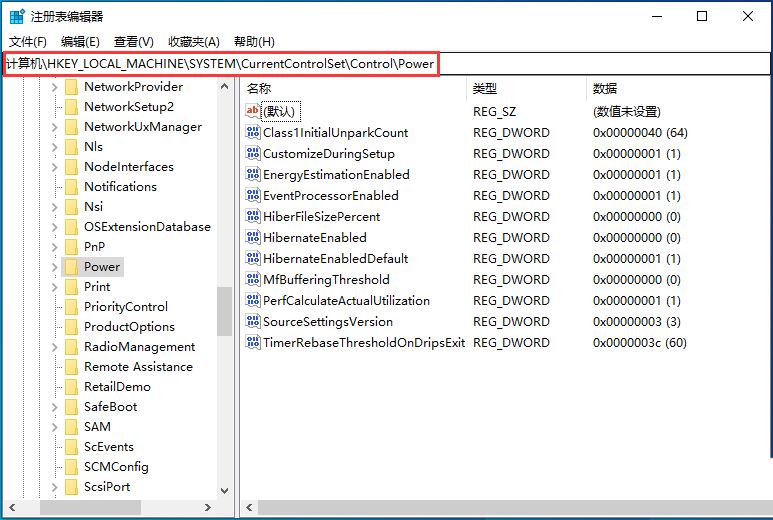Click the EventProcessorEnabled DWORD icon
This screenshot has width=773, height=520.
[x=252, y=195]
